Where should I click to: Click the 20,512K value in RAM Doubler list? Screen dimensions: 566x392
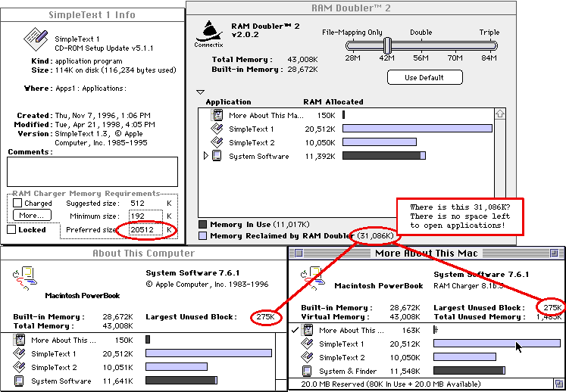coord(320,129)
